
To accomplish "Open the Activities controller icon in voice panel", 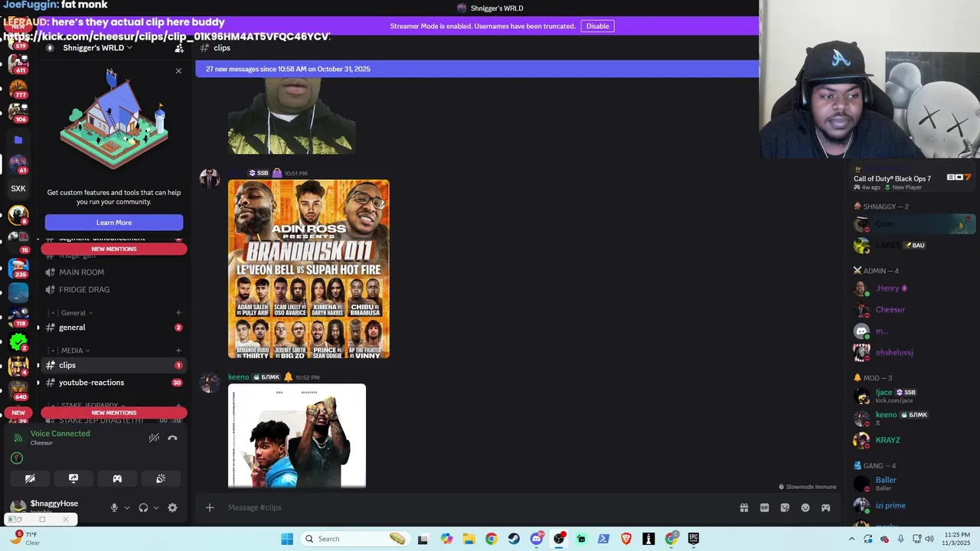I will point(117,478).
